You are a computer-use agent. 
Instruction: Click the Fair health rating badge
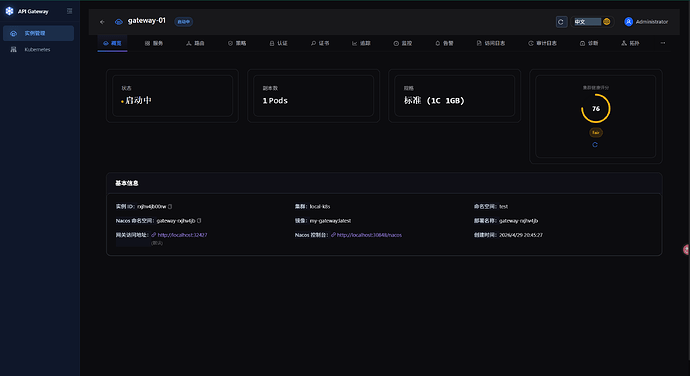point(595,133)
